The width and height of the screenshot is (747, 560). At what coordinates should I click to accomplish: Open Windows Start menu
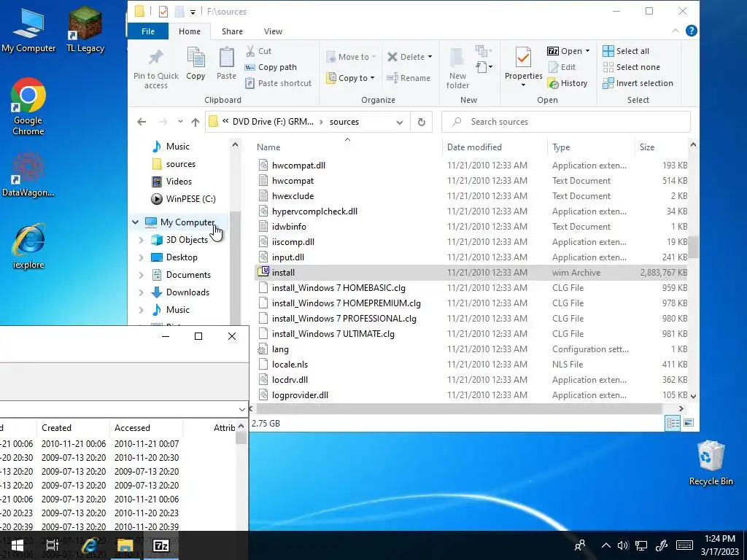[18, 545]
